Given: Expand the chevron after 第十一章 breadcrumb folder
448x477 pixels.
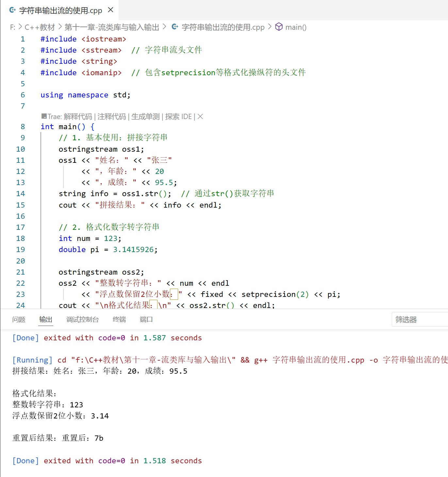Looking at the screenshot, I should [x=164, y=26].
